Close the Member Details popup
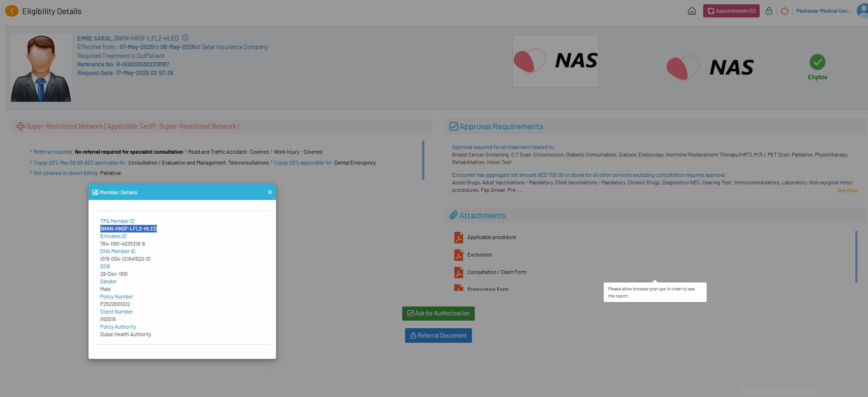 click(270, 192)
